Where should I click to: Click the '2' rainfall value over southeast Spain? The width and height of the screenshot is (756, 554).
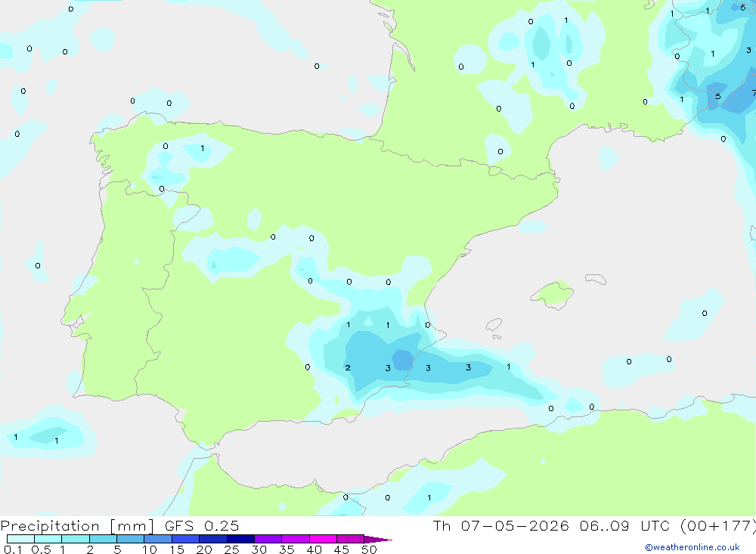348,368
